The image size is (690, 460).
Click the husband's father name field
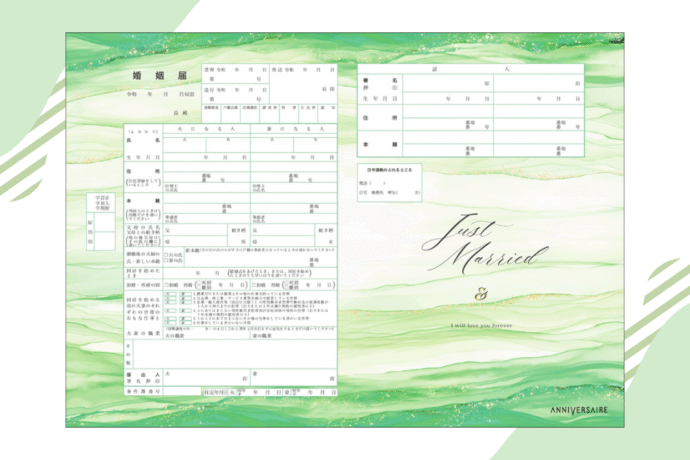[x=195, y=230]
